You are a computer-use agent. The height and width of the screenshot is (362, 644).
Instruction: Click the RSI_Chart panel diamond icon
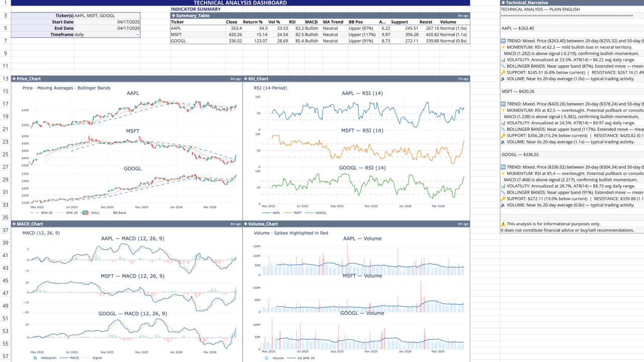[x=246, y=79]
